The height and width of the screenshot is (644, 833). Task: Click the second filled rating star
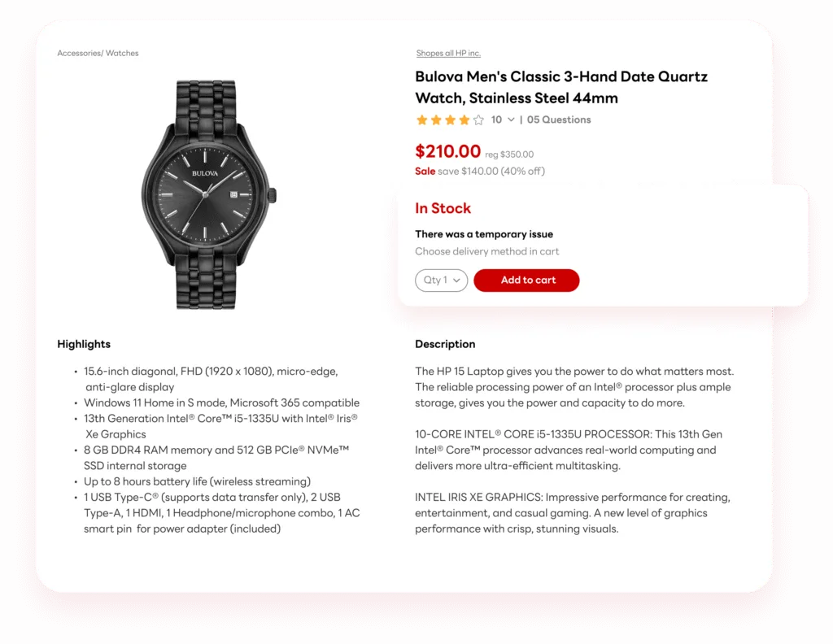436,120
